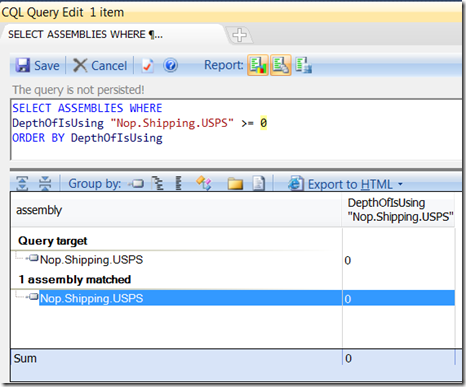466x387 pixels.
Task: Click "The query is not persisted!" message
Action: [78, 90]
